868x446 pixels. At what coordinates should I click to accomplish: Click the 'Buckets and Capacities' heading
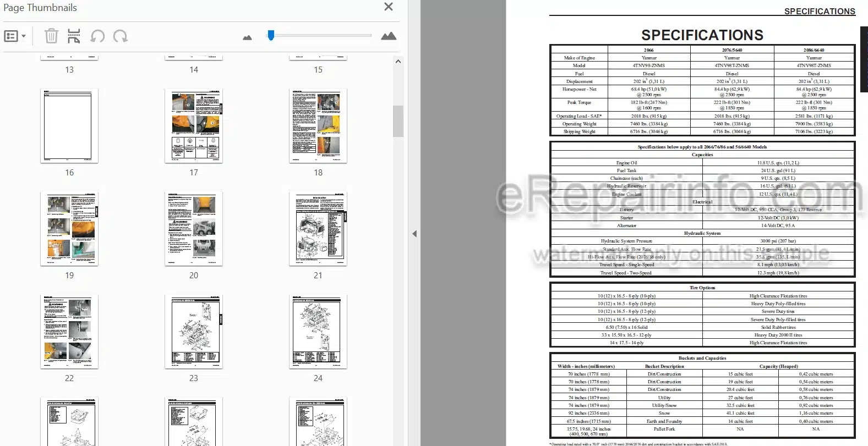pyautogui.click(x=702, y=358)
